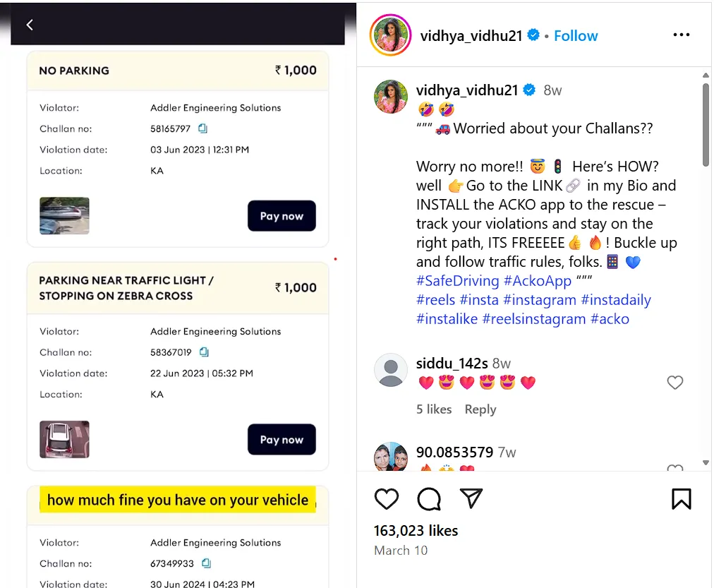
Task: Share the post via paper plane icon
Action: point(471,499)
